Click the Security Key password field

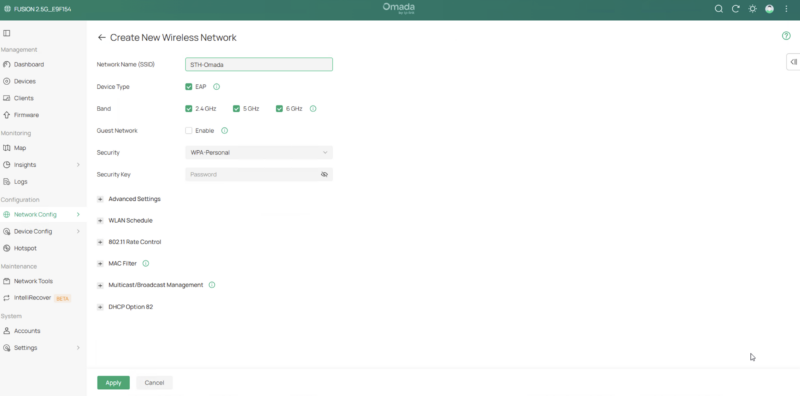pos(259,175)
